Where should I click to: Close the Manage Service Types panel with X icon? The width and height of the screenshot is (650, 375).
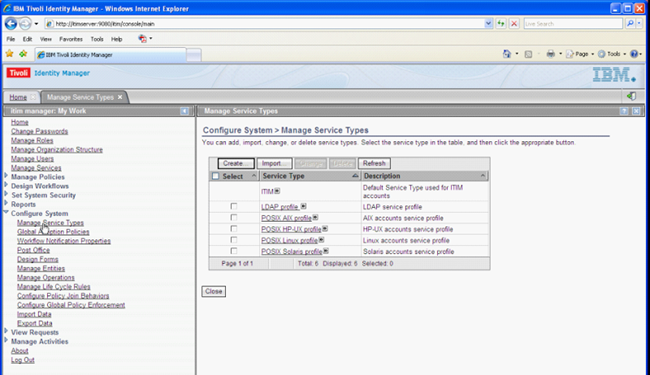636,111
